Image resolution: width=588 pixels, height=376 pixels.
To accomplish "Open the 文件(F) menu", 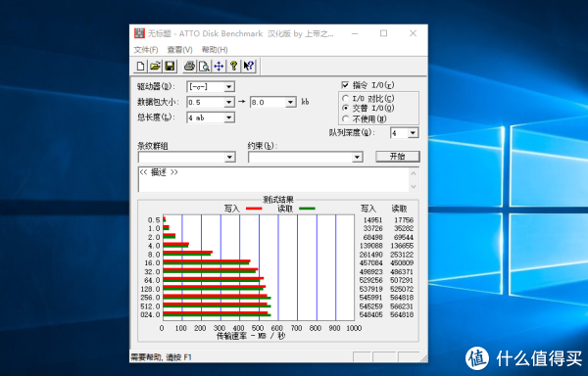I will [146, 50].
